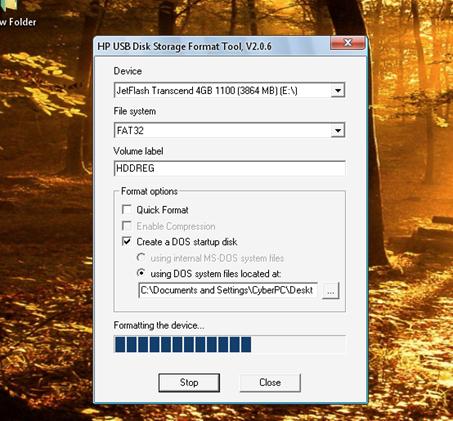This screenshot has height=421, width=453.
Task: Close the dialog using the title bar X
Action: pyautogui.click(x=348, y=43)
